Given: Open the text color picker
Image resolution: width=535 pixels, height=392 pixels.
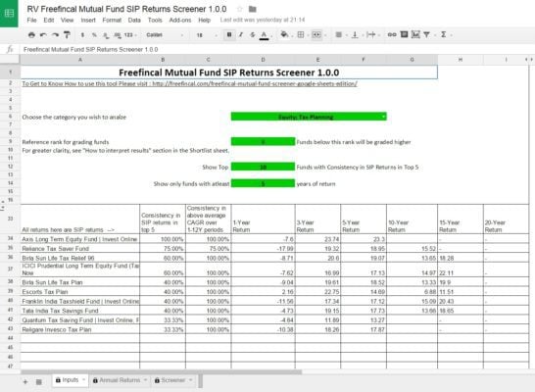Looking at the screenshot, I should [x=264, y=35].
